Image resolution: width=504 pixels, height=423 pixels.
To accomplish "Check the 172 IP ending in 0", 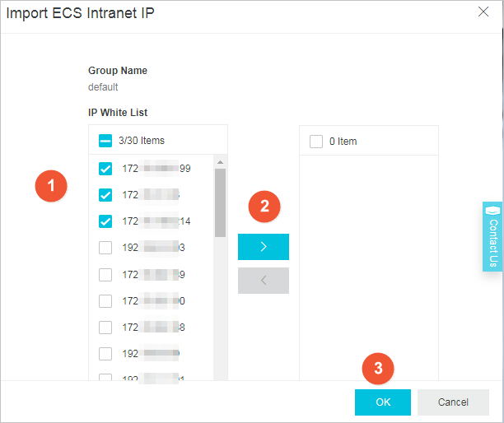I will tap(105, 301).
